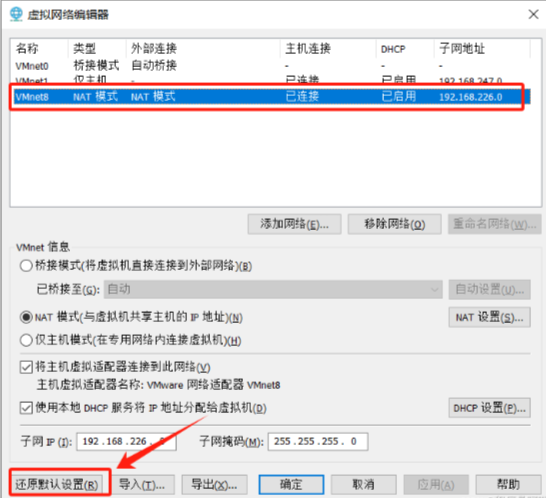The width and height of the screenshot is (546, 498).
Task: Click the 应用(A) button
Action: pos(436,484)
